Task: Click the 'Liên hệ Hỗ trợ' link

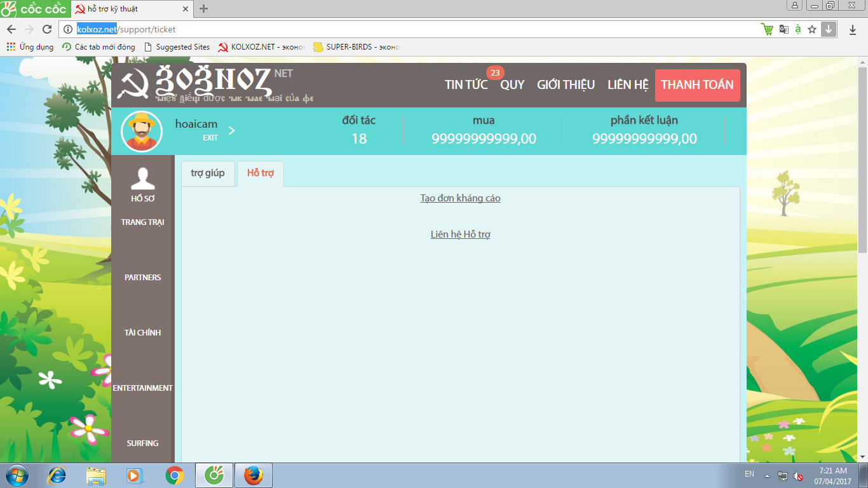Action: click(461, 234)
